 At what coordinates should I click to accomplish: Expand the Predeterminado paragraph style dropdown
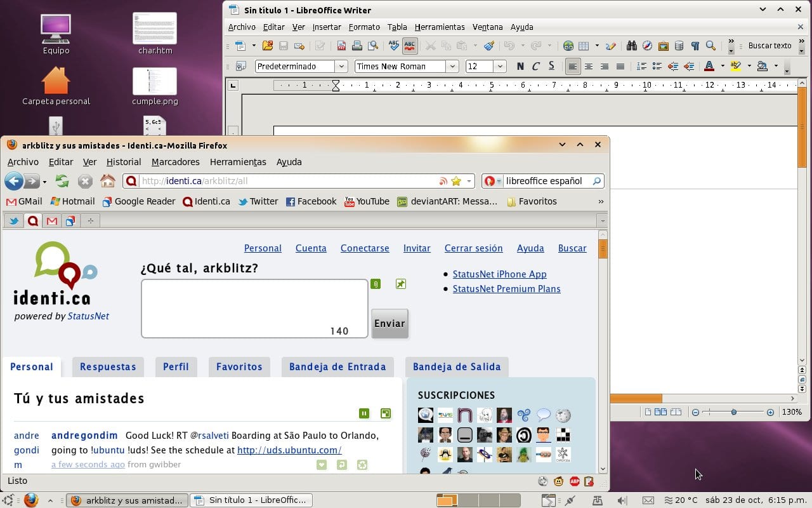341,66
